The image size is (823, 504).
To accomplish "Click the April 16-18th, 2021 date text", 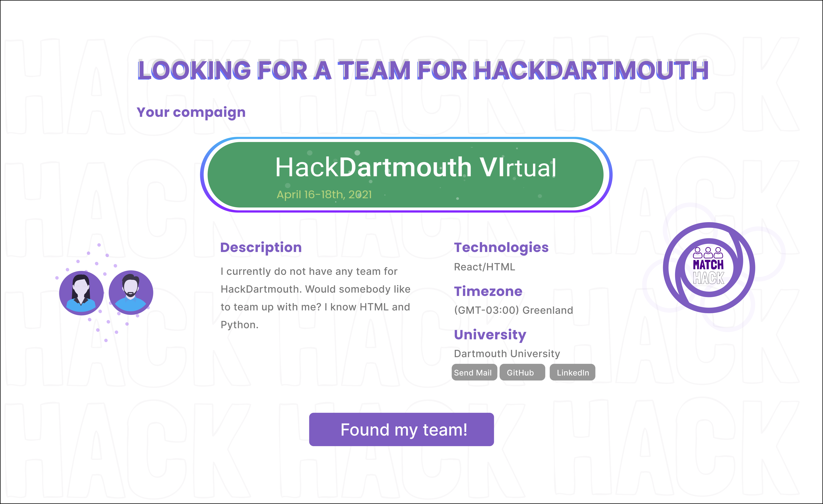I will coord(324,195).
